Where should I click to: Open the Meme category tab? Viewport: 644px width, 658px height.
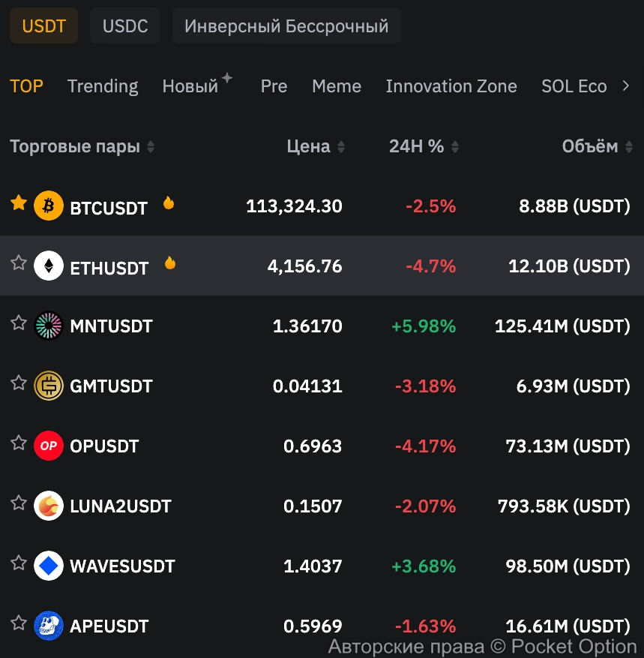tap(337, 86)
